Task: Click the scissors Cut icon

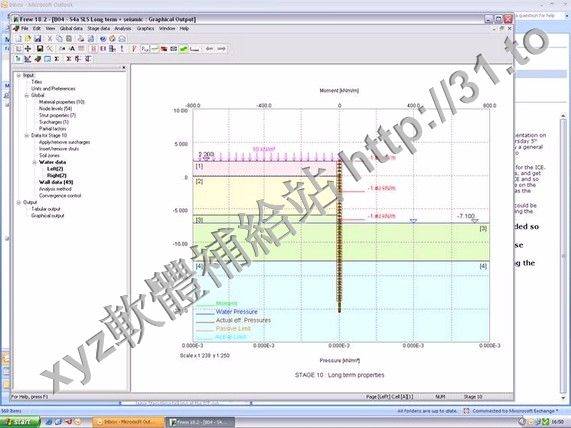Action: tap(50, 38)
